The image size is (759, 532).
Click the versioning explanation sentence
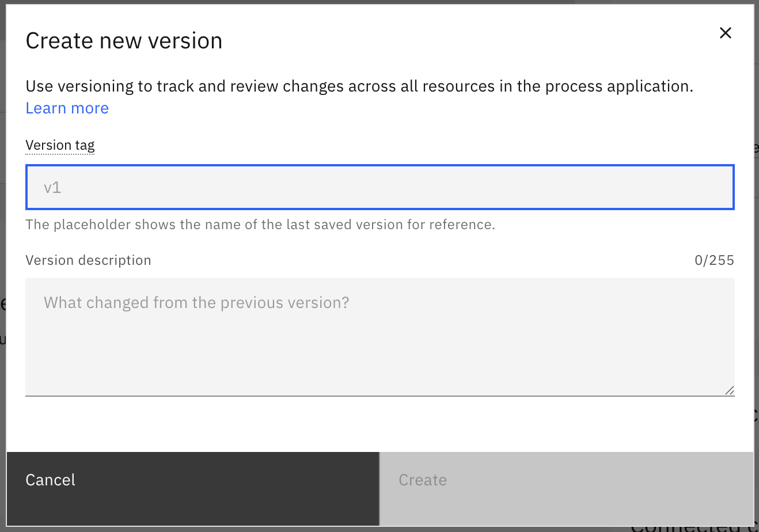pyautogui.click(x=359, y=86)
